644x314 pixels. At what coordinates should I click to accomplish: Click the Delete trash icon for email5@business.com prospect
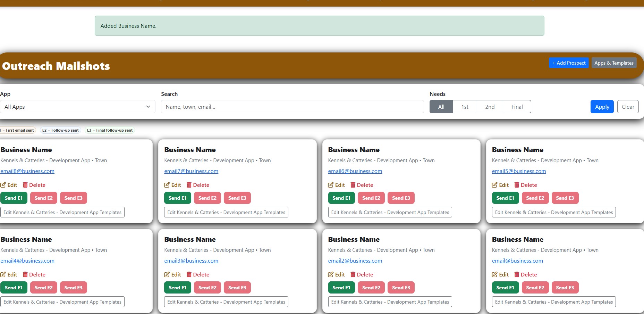click(x=517, y=185)
